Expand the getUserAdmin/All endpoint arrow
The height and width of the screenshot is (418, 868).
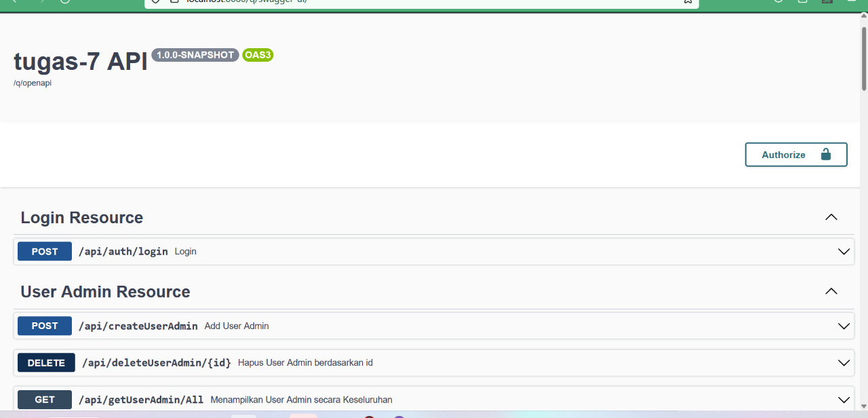point(844,400)
